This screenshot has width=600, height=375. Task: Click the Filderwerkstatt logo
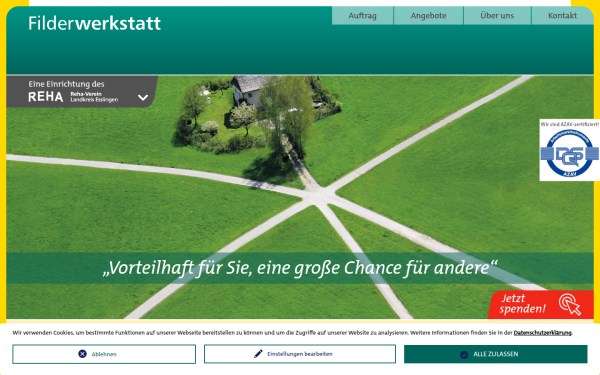(94, 23)
